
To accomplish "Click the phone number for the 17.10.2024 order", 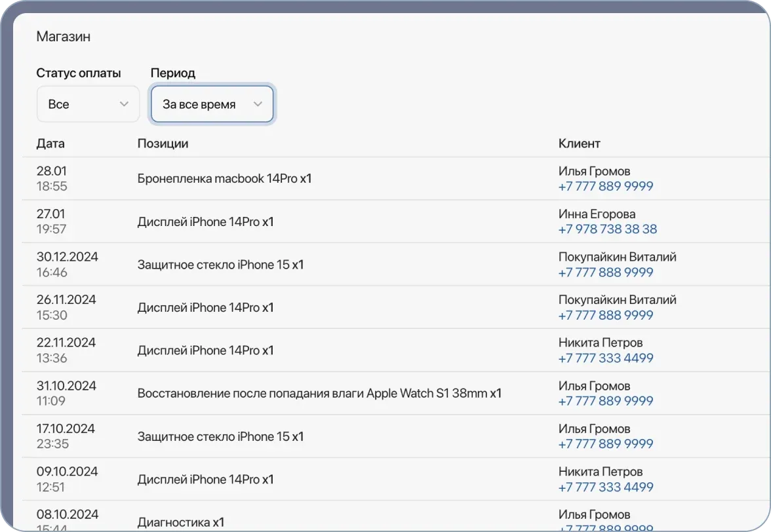I will [x=605, y=444].
